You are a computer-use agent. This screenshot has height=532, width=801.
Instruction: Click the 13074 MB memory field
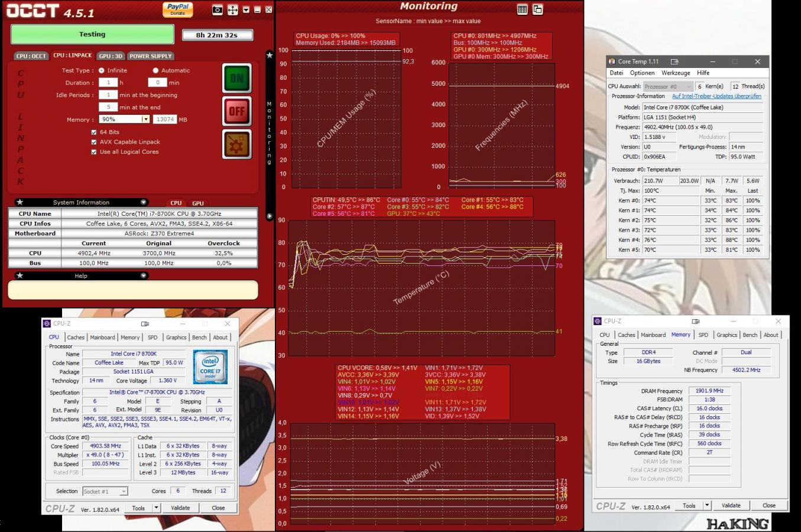[x=164, y=119]
